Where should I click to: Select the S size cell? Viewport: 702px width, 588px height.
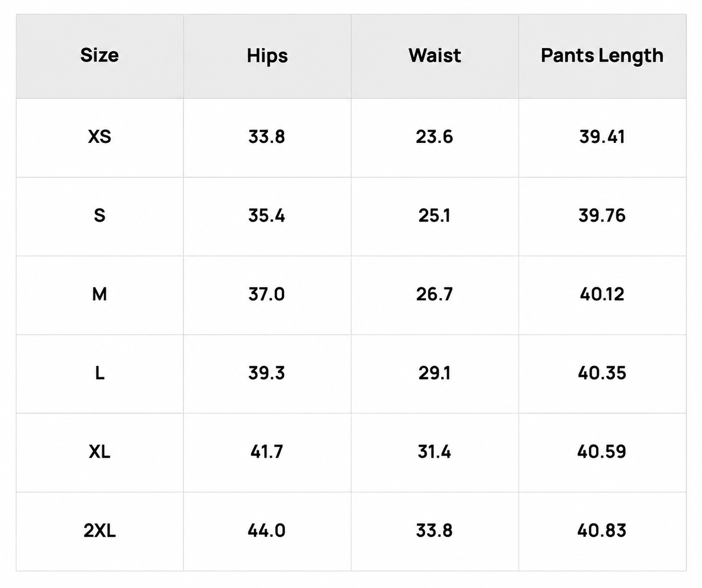coord(99,216)
